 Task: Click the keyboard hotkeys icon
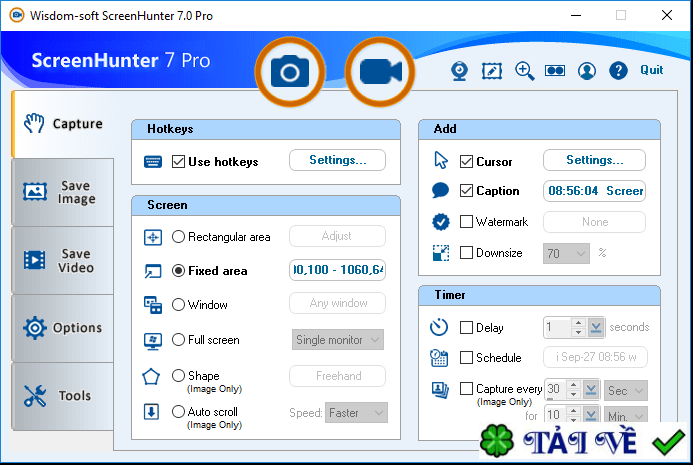(153, 162)
